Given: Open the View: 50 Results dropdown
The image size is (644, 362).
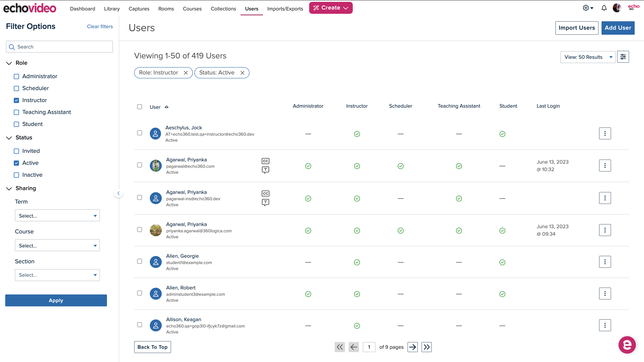Looking at the screenshot, I should tap(588, 57).
